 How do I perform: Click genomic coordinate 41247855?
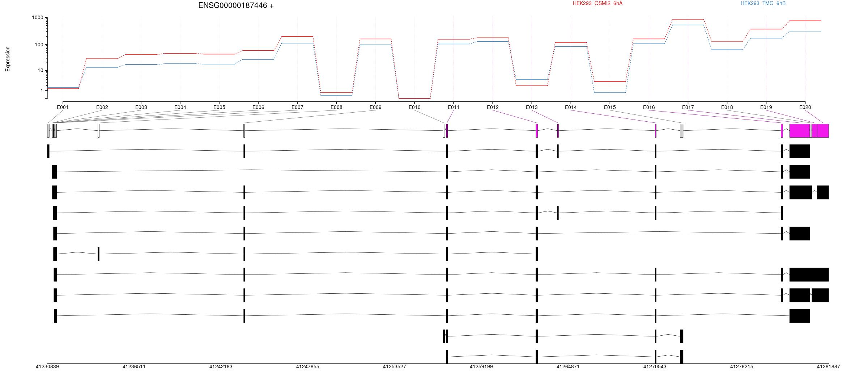(x=307, y=366)
